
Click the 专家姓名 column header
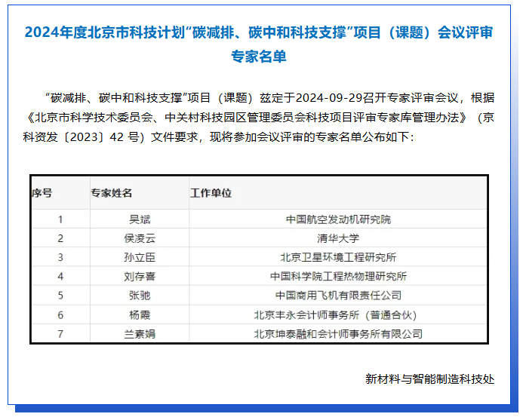[x=112, y=193]
